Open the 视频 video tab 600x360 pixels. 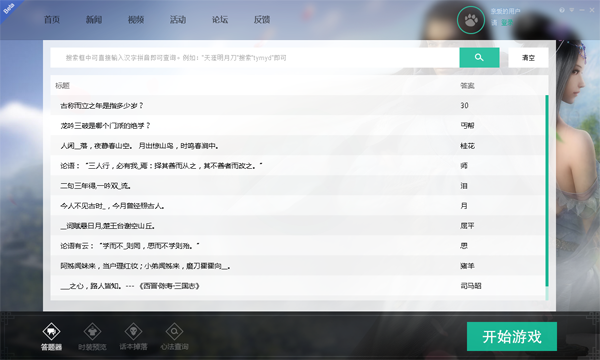pos(136,20)
